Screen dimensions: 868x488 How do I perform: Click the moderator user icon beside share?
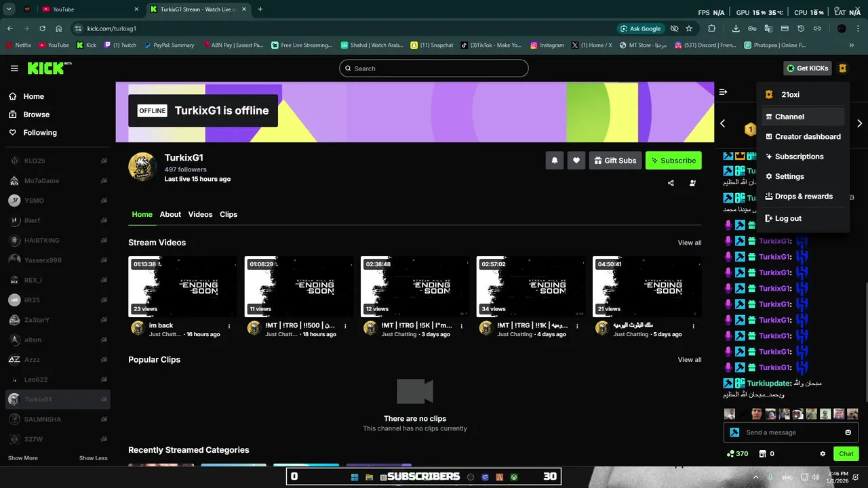pyautogui.click(x=692, y=183)
